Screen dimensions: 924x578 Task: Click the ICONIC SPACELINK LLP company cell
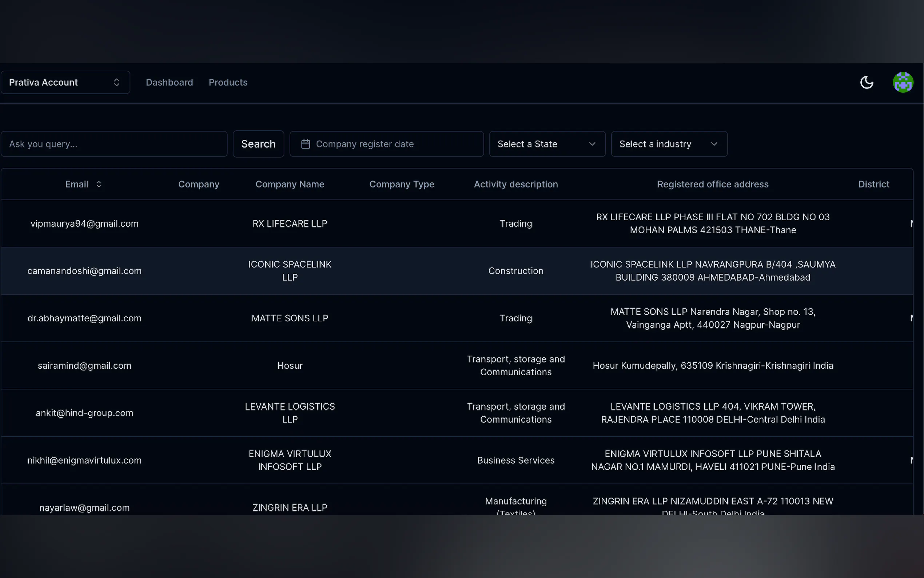(x=290, y=271)
